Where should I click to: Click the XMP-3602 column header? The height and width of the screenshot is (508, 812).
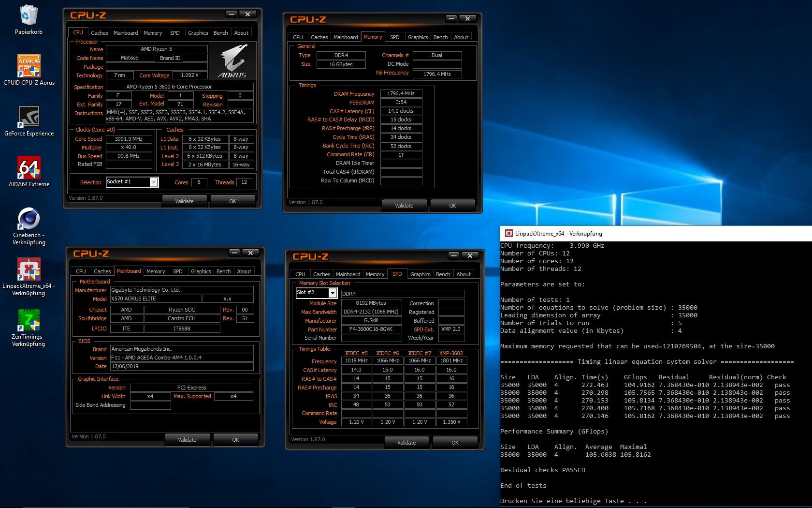[x=451, y=353]
